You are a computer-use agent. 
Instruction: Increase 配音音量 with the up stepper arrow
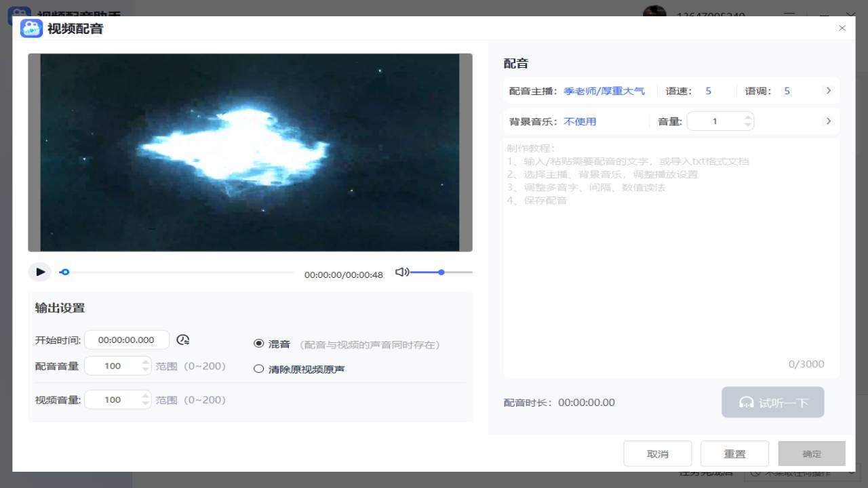click(x=146, y=361)
